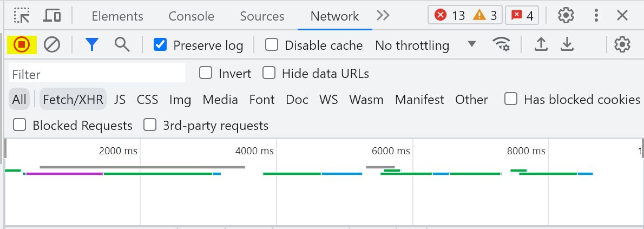Uncheck Preserve log checkbox

(160, 44)
